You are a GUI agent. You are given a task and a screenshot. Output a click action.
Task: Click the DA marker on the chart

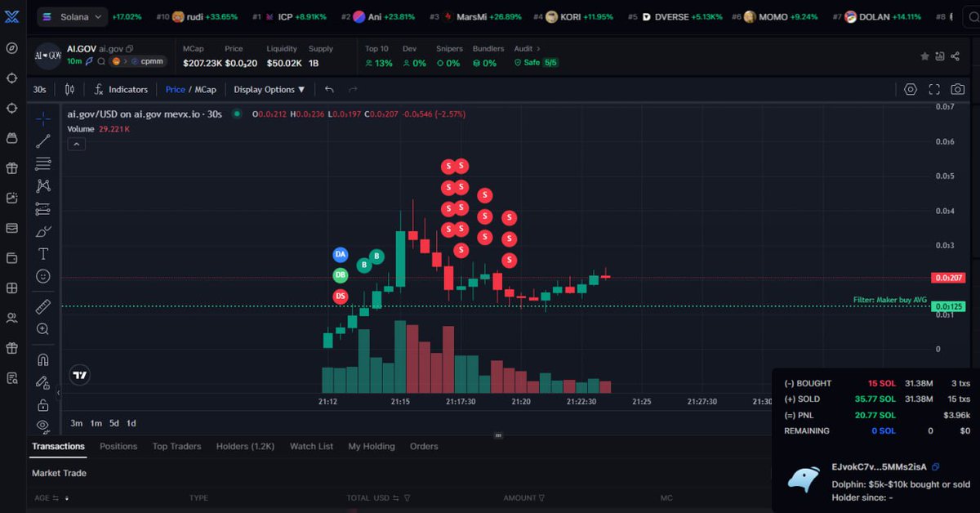341,255
